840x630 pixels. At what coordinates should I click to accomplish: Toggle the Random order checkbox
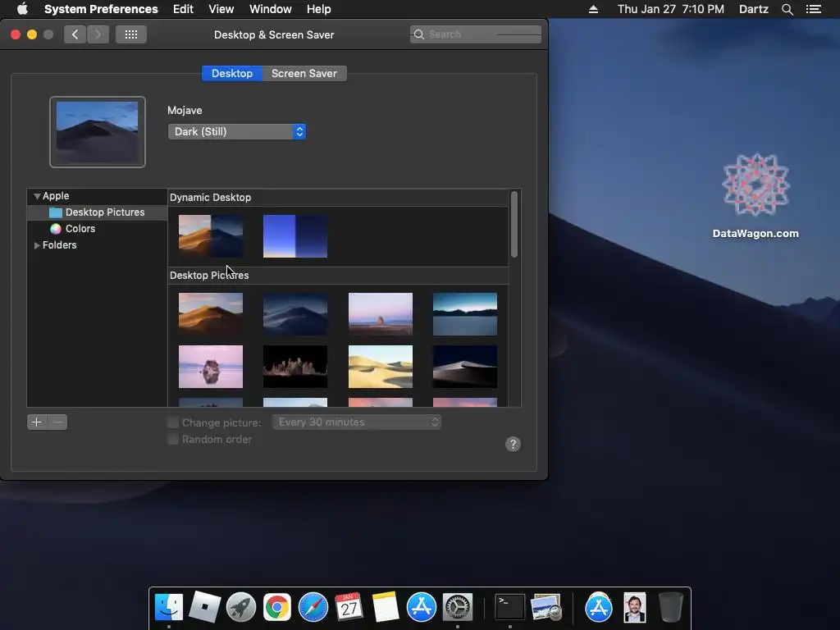[173, 440]
